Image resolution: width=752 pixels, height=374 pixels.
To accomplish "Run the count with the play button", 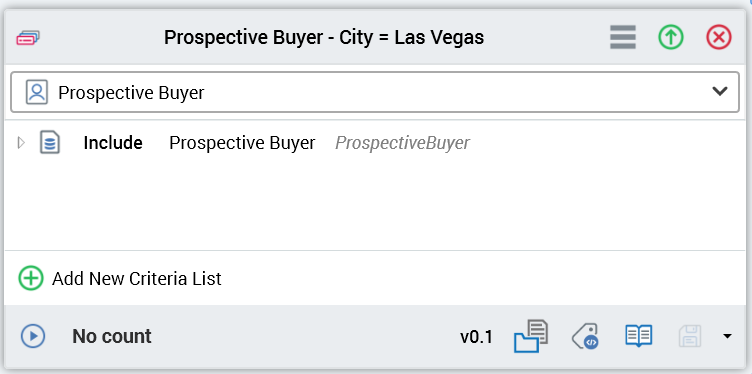I will pos(33,336).
